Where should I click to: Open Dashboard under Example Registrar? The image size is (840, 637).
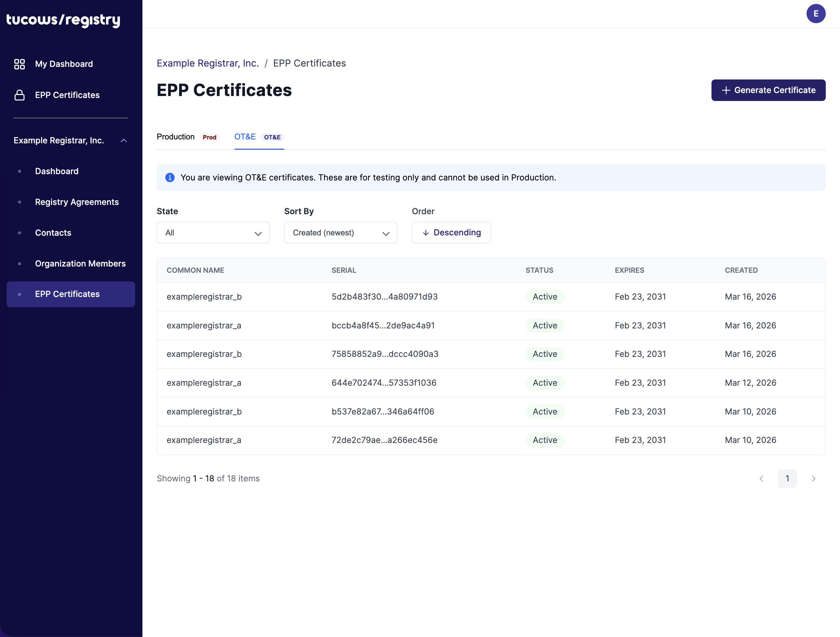tap(57, 171)
